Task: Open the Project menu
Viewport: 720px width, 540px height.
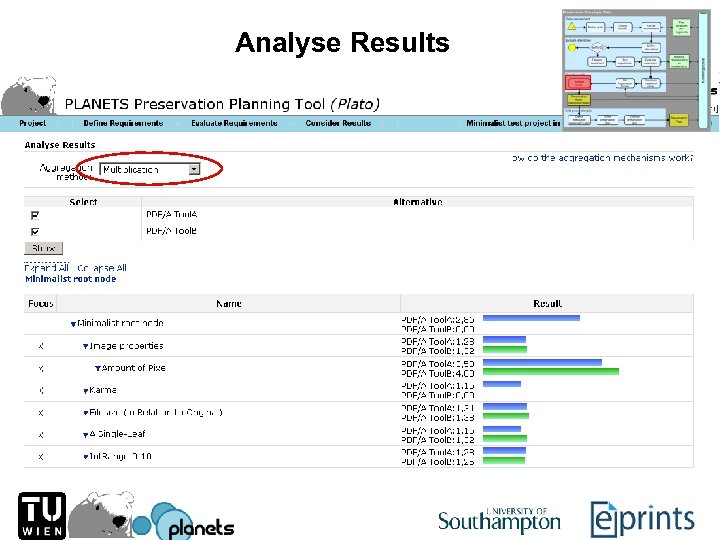Action: click(33, 123)
